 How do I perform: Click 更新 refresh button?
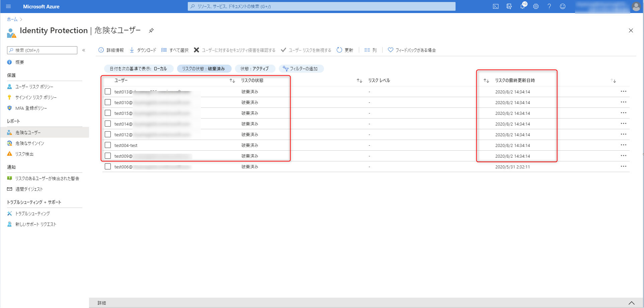tap(345, 50)
